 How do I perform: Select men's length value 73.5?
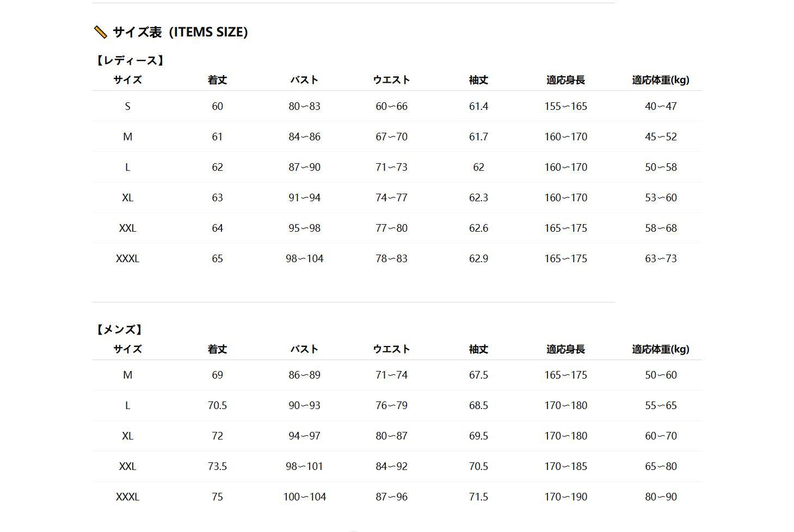tap(217, 467)
